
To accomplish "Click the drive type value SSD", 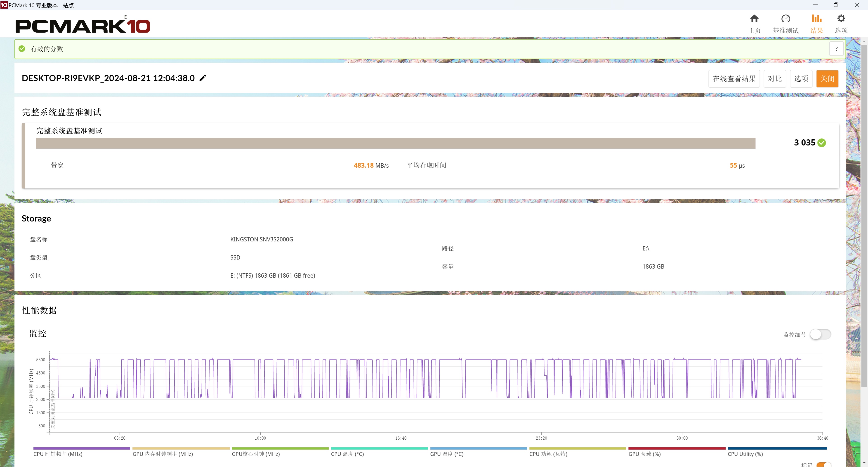I will (x=235, y=258).
